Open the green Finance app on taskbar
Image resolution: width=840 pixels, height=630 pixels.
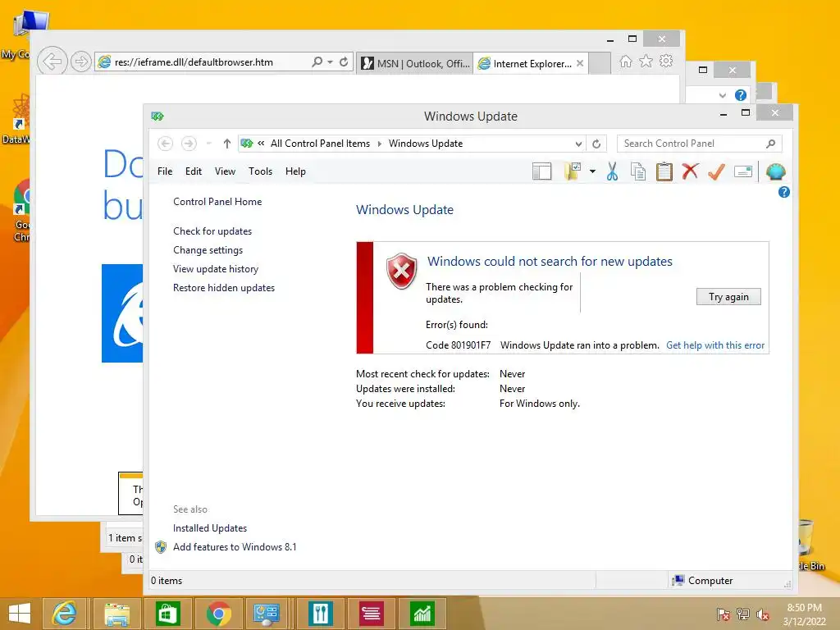pos(422,614)
